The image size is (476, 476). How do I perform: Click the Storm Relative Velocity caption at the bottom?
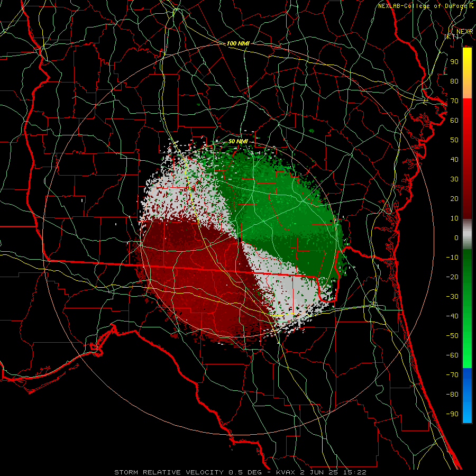click(x=240, y=472)
